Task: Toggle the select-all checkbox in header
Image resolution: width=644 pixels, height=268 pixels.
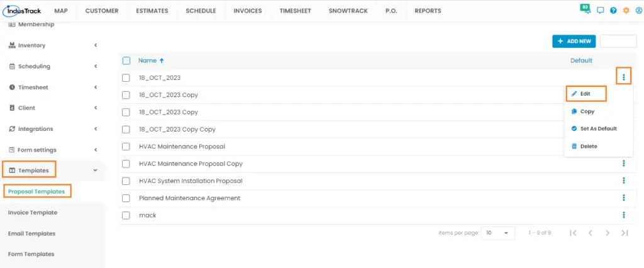Action: coord(126,61)
